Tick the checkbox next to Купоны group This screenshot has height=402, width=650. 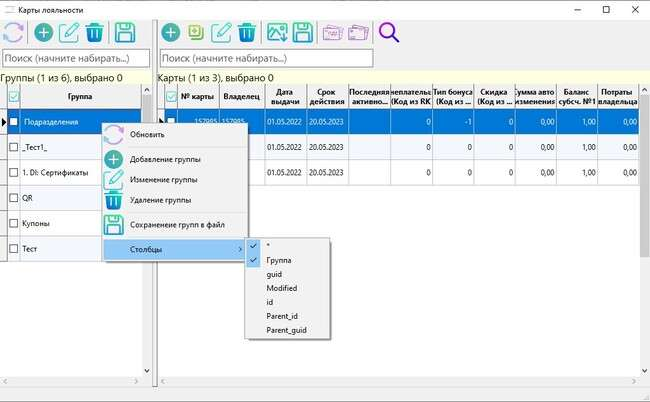click(13, 223)
